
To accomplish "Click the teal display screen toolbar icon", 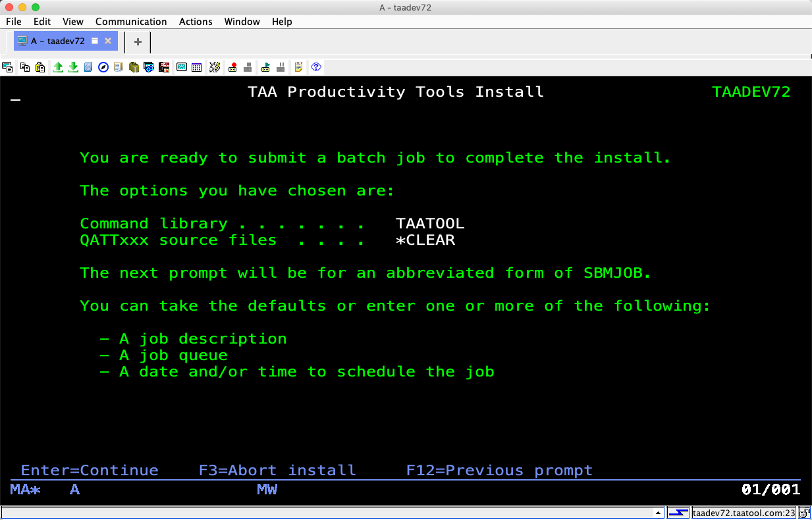I will click(x=181, y=67).
